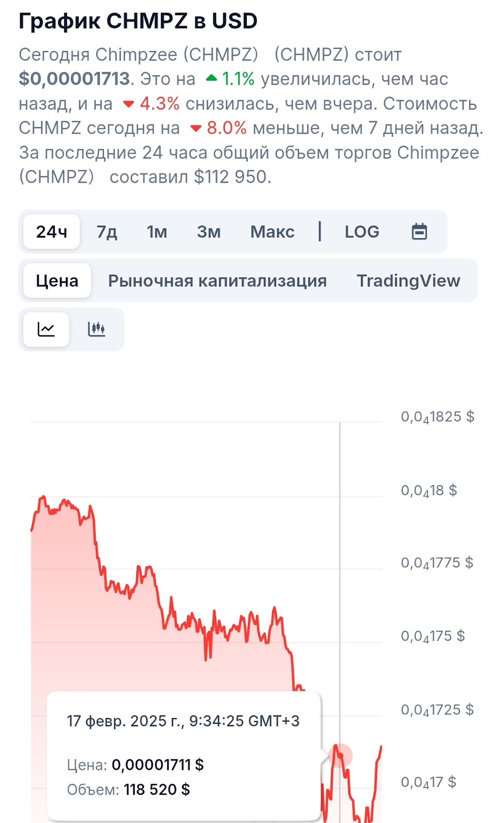Select the 7д time range
This screenshot has width=504, height=823.
point(107,231)
